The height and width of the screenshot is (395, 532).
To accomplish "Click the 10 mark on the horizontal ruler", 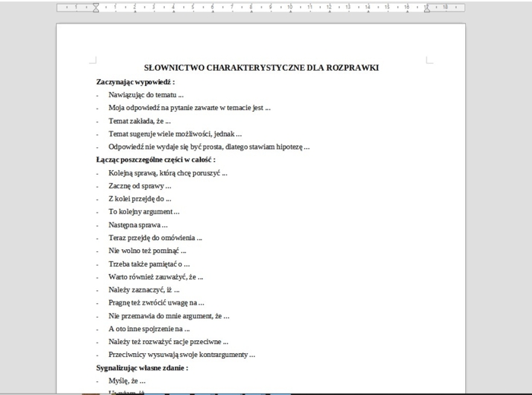I will coord(290,8).
